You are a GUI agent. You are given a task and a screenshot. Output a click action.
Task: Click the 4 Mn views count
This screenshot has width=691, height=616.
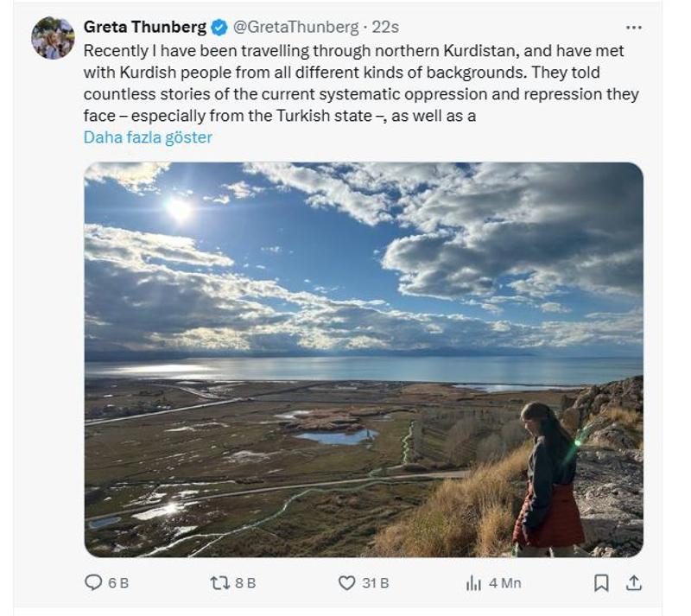coord(505,583)
